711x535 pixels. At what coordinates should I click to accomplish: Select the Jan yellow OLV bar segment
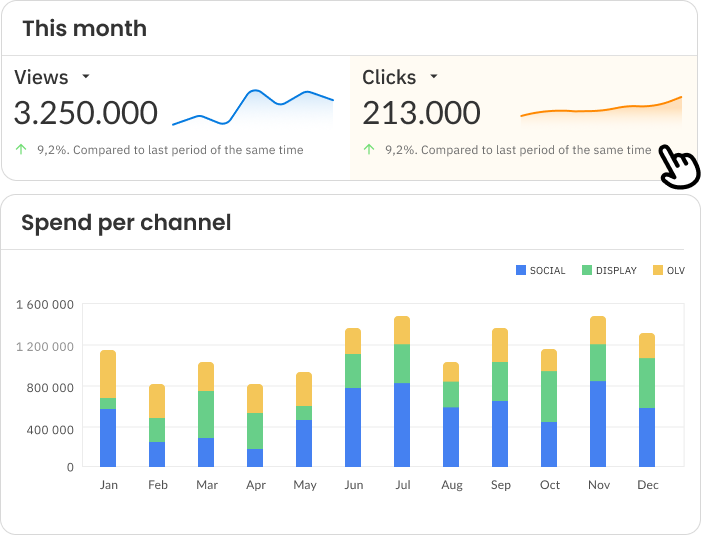(108, 374)
